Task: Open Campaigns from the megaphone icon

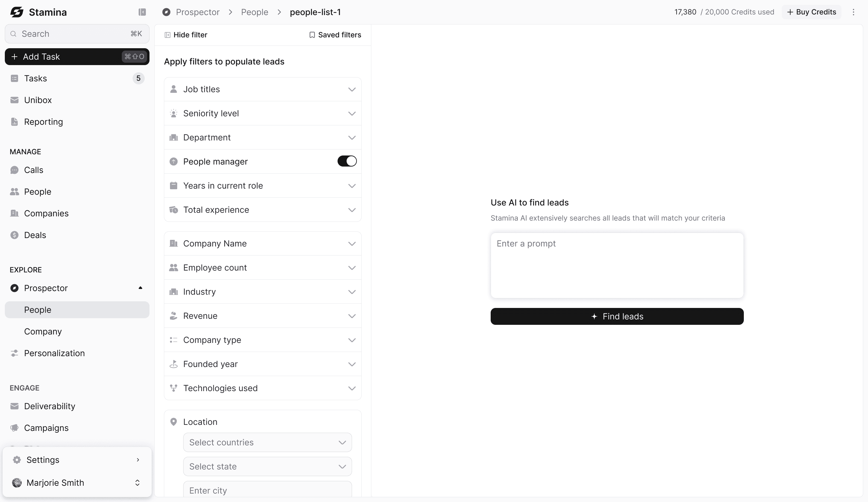Action: (x=14, y=428)
